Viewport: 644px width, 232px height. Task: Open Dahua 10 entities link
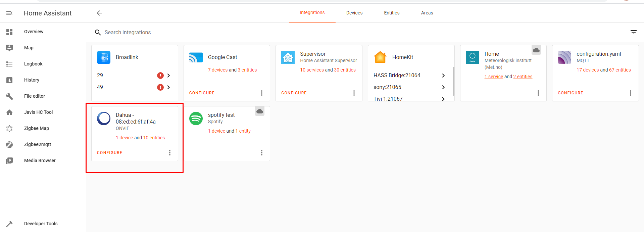pyautogui.click(x=154, y=138)
